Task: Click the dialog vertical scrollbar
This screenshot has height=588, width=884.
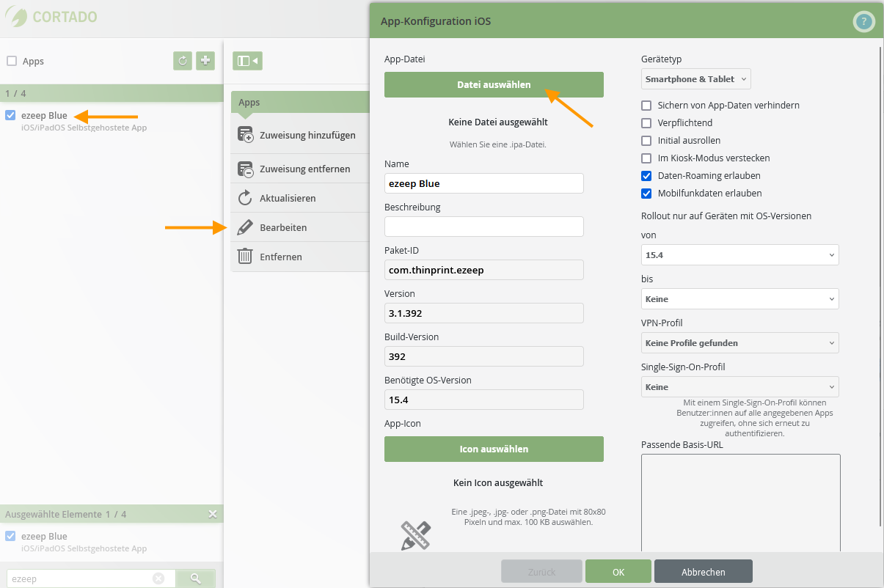Action: [879, 286]
